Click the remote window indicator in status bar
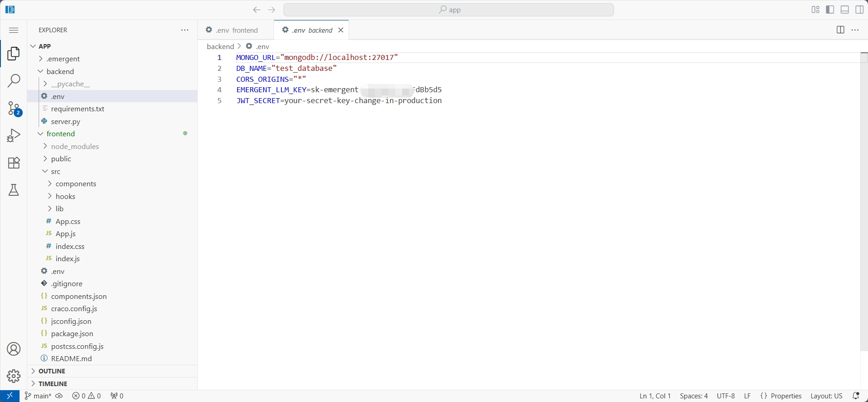 pyautogui.click(x=10, y=396)
